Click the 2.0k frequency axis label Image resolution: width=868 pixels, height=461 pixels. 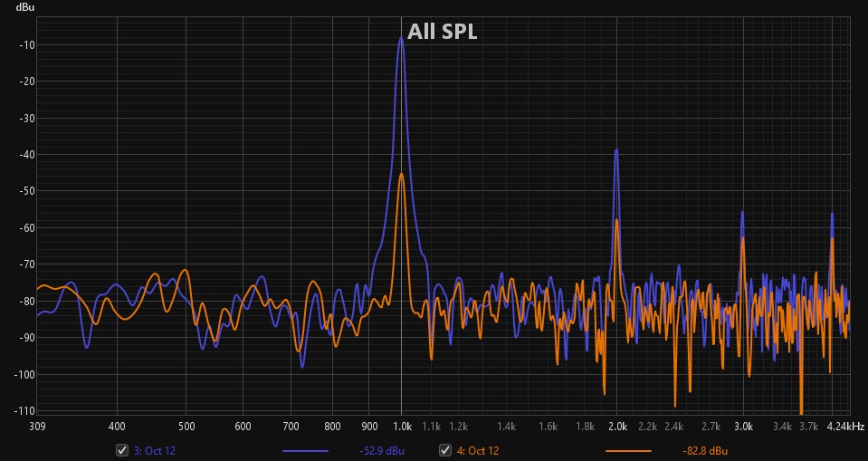point(617,427)
